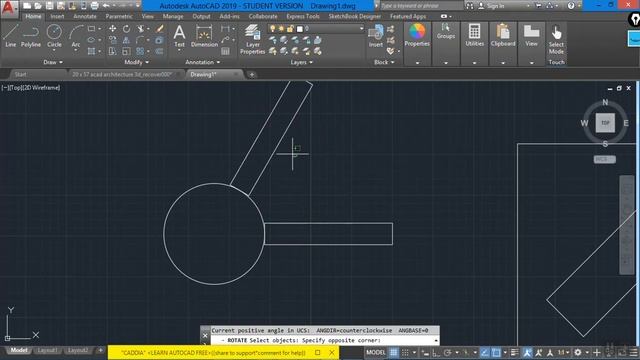640x360 pixels.
Task: Click the Erase tool icon
Action: [160, 29]
